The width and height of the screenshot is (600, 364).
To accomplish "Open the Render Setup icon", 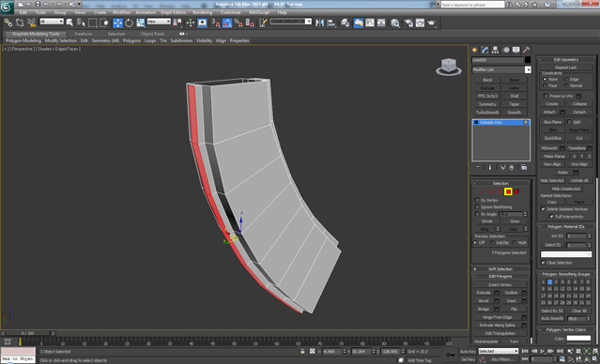I will pos(408,23).
